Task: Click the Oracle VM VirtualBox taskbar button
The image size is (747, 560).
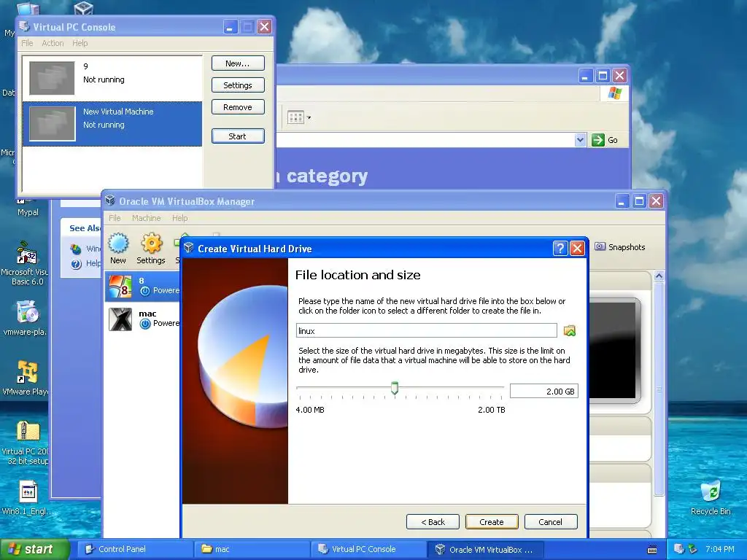Action: click(485, 549)
